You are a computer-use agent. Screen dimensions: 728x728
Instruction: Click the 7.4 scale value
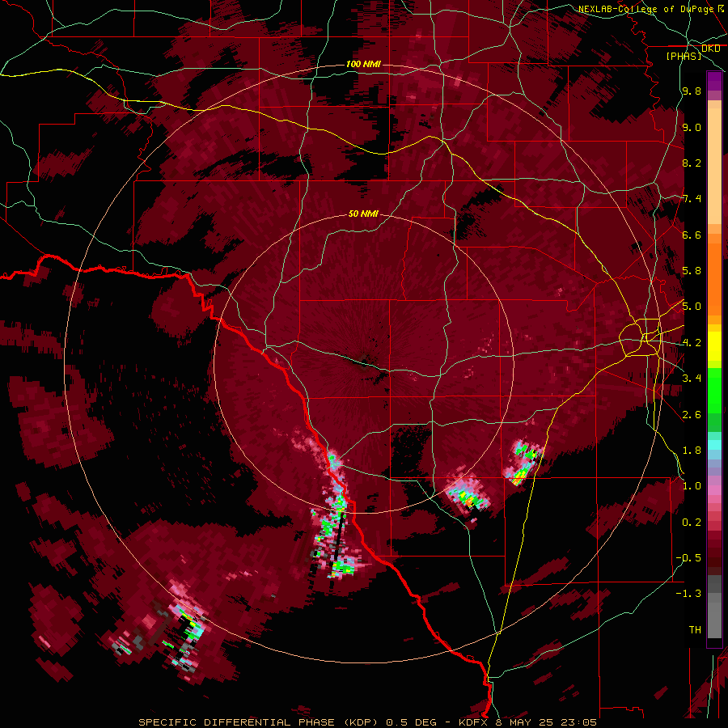pos(692,199)
